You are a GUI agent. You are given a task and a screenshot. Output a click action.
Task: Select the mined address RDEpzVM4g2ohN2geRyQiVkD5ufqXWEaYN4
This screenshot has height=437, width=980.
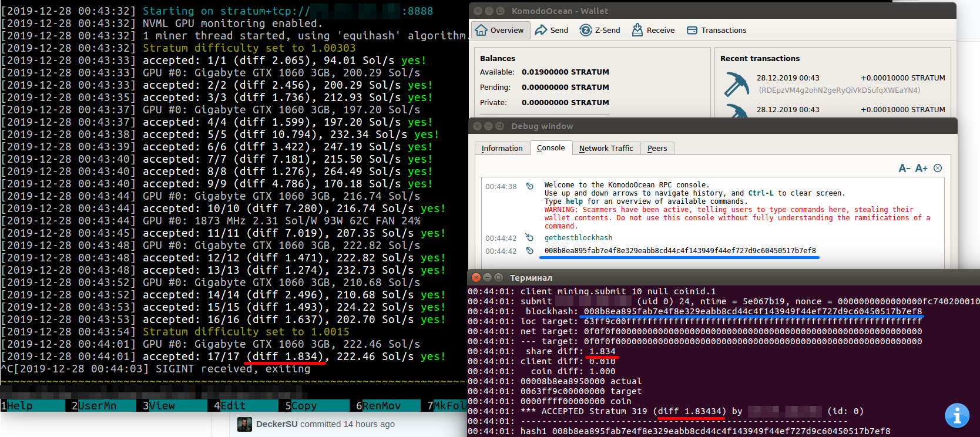pos(840,90)
